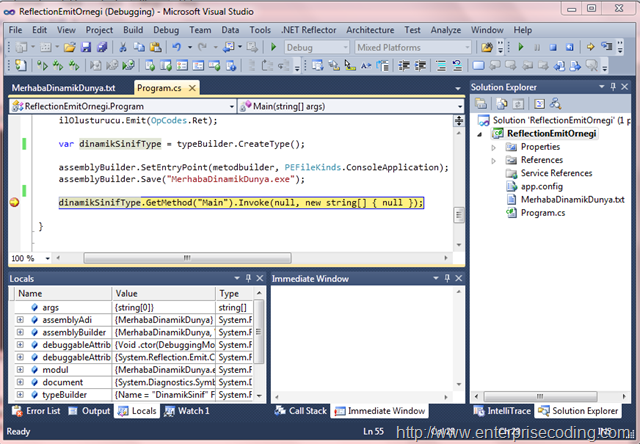Viewport: 640px width, 444px height.
Task: Continue debugging with the green play button in debug toolbar
Action: [x=521, y=47]
